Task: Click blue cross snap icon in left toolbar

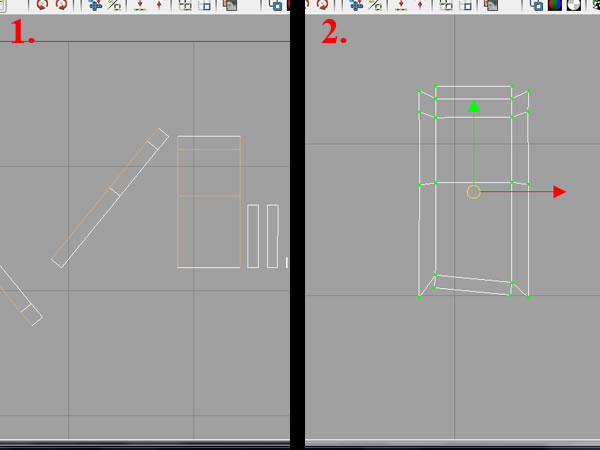Action: point(95,5)
